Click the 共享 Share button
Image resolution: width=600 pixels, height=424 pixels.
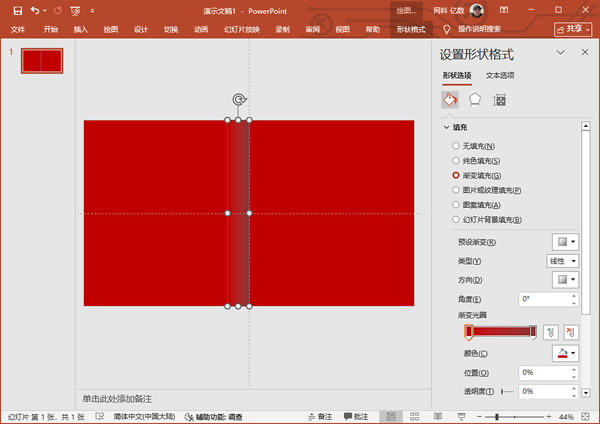[x=572, y=29]
